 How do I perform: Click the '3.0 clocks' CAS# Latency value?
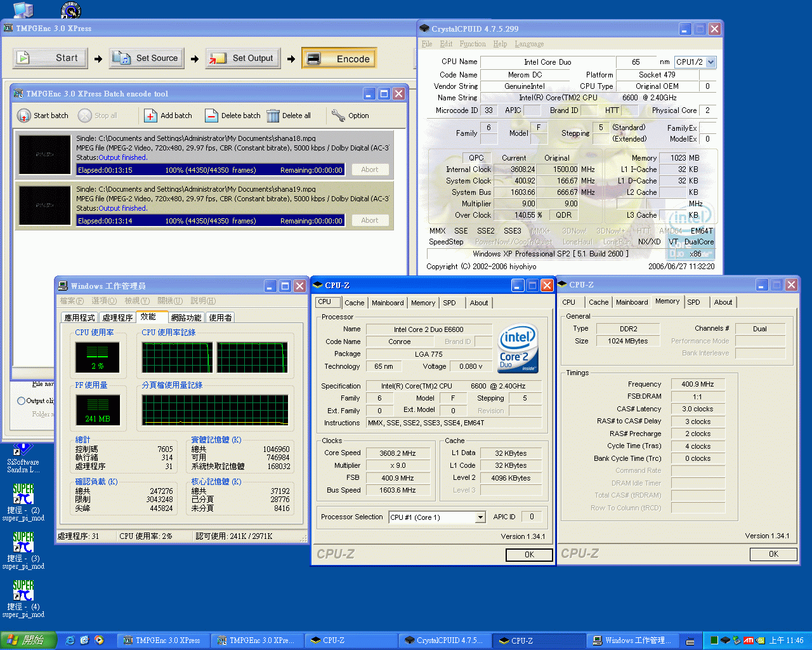point(698,409)
